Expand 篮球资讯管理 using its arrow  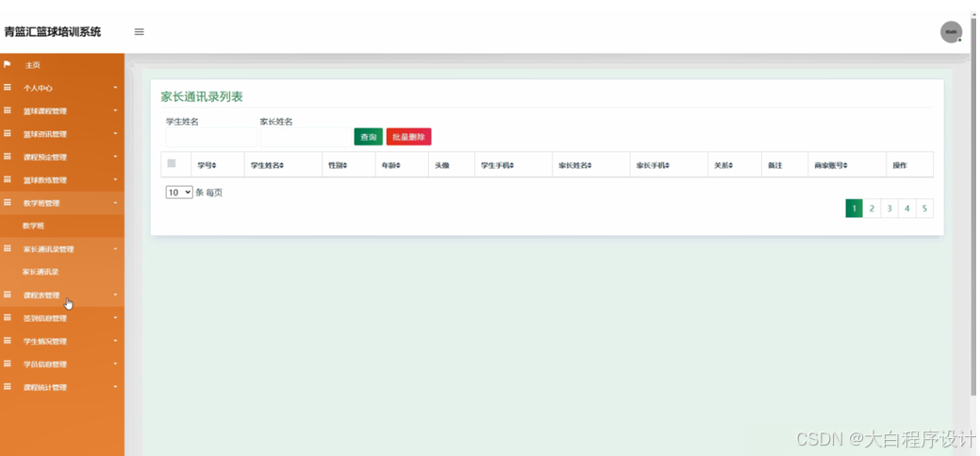tap(116, 133)
